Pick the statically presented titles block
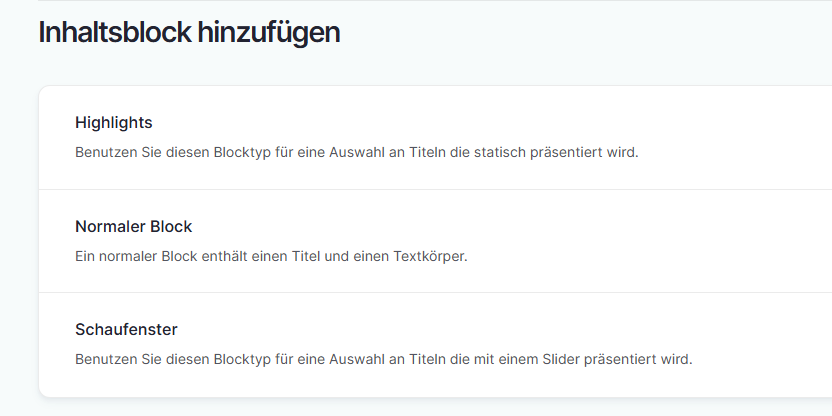This screenshot has width=832, height=416. [400, 138]
